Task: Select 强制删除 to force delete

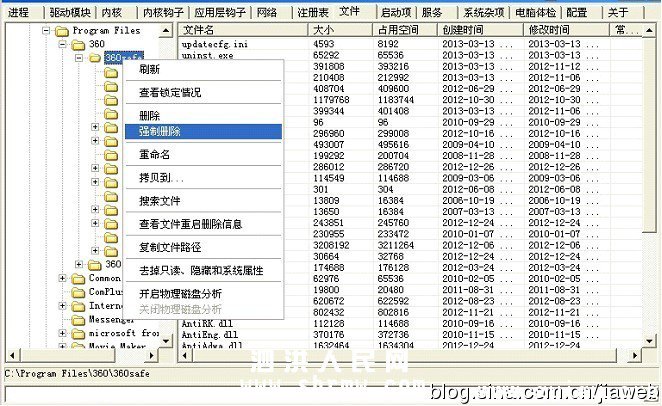Action: [x=203, y=132]
